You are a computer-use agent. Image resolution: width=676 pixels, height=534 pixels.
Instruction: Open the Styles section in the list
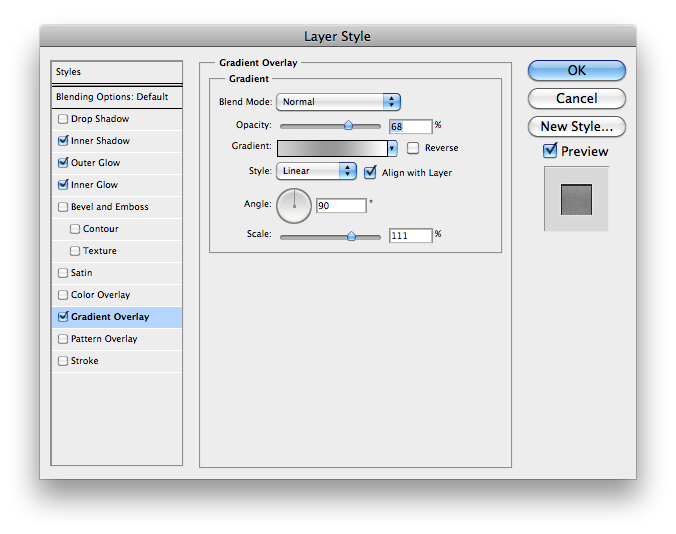point(117,72)
